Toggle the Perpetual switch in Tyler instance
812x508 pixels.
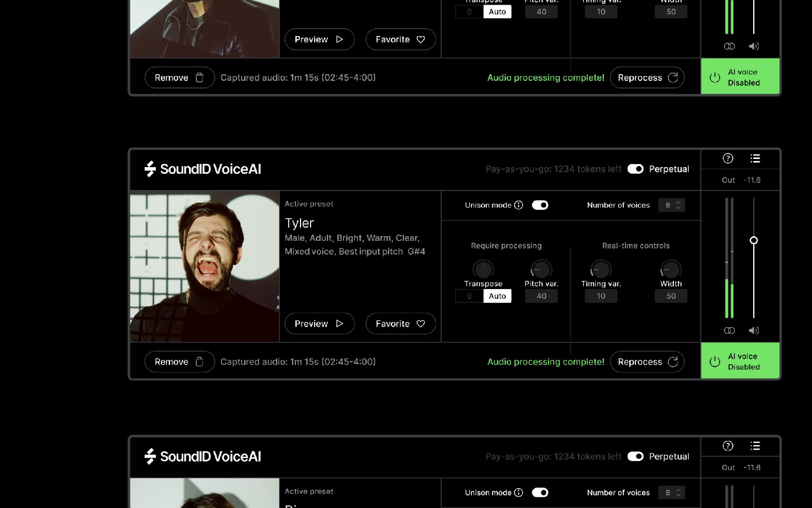click(635, 169)
